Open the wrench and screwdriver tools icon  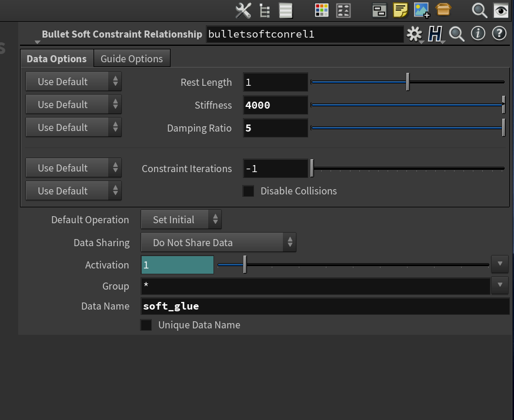click(243, 11)
